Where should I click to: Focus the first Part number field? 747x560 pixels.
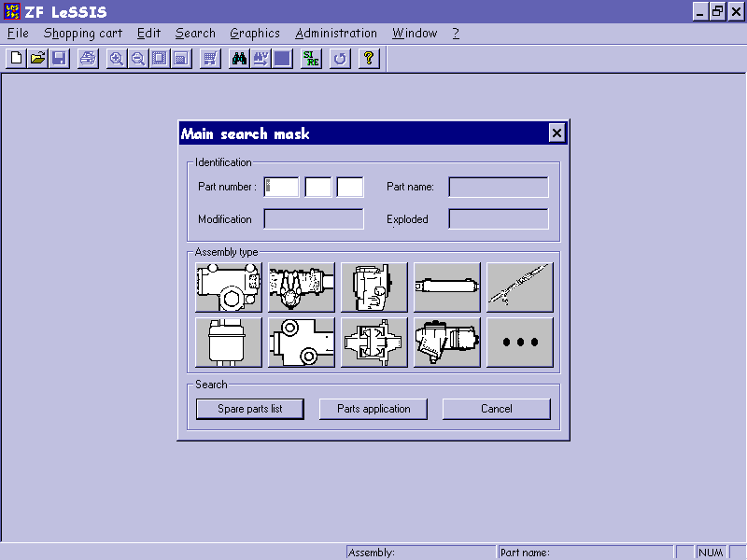(x=282, y=187)
